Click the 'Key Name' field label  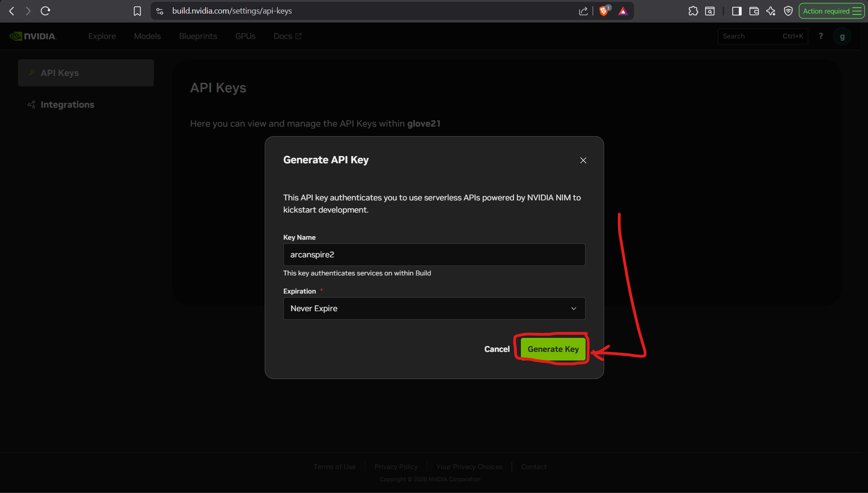[300, 237]
